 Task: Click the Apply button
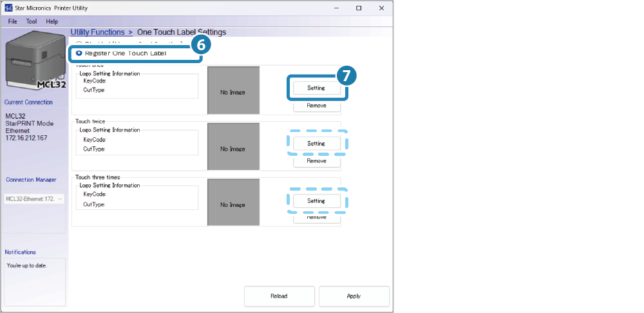pos(354,296)
